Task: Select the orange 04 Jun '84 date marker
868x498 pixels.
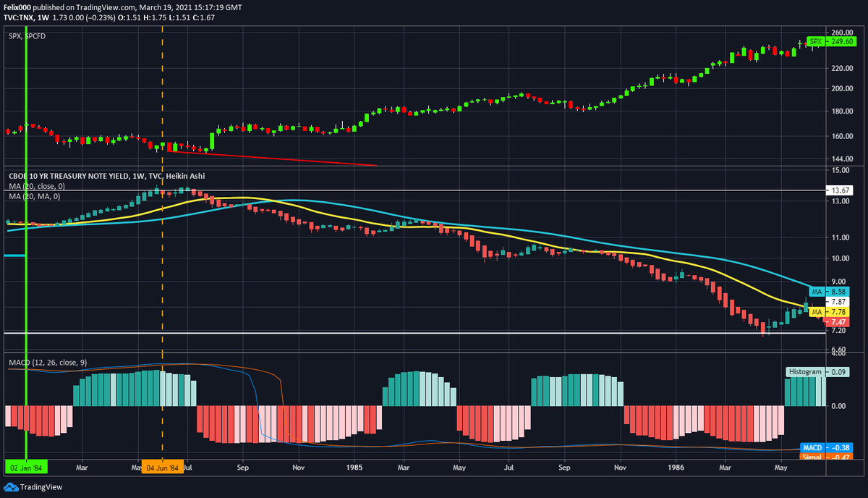Action: [x=162, y=467]
